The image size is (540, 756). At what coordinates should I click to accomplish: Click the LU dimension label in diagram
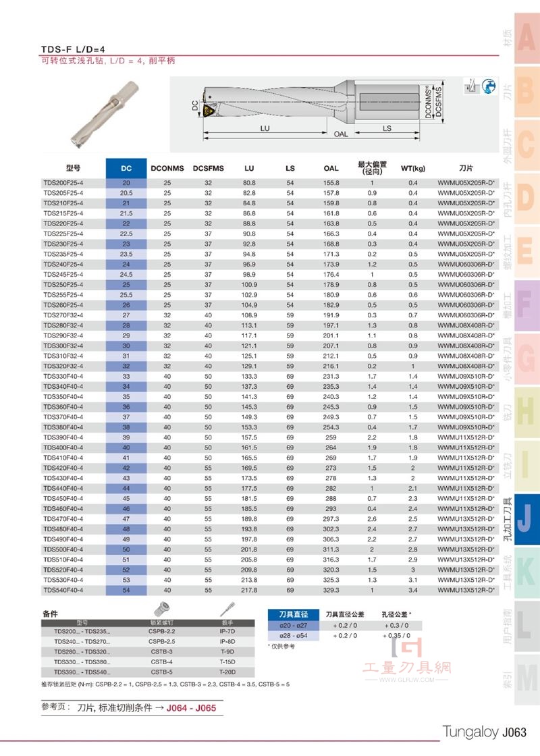[265, 128]
